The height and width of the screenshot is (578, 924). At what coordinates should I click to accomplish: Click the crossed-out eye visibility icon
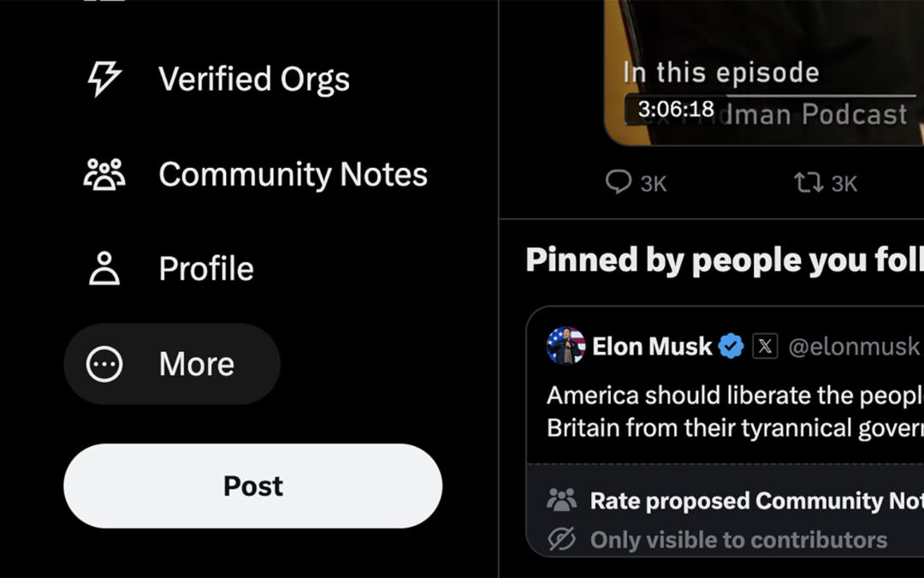click(x=561, y=539)
